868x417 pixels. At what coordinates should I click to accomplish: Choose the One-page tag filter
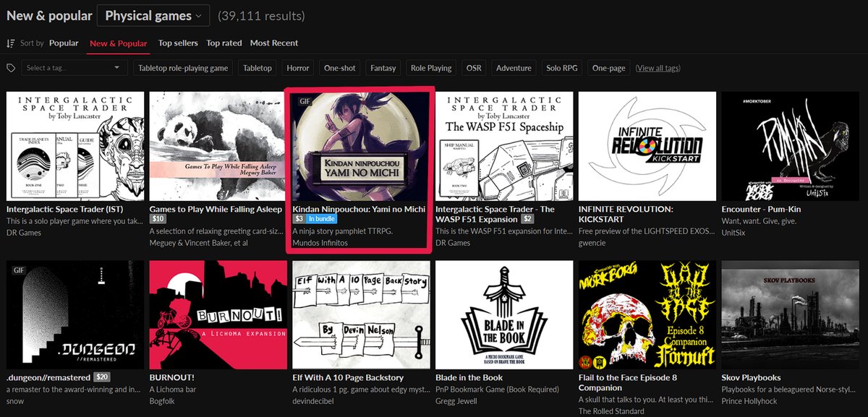coord(608,68)
